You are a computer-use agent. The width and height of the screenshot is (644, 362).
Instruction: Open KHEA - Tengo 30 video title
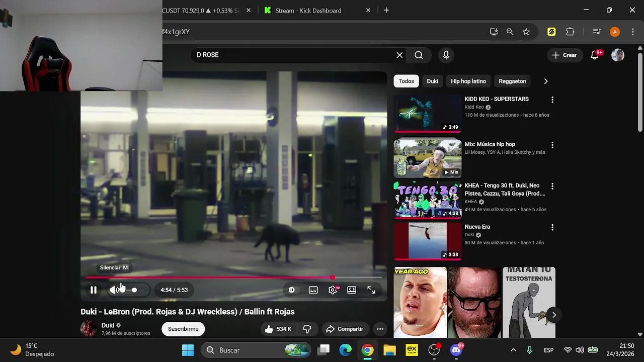(505, 190)
